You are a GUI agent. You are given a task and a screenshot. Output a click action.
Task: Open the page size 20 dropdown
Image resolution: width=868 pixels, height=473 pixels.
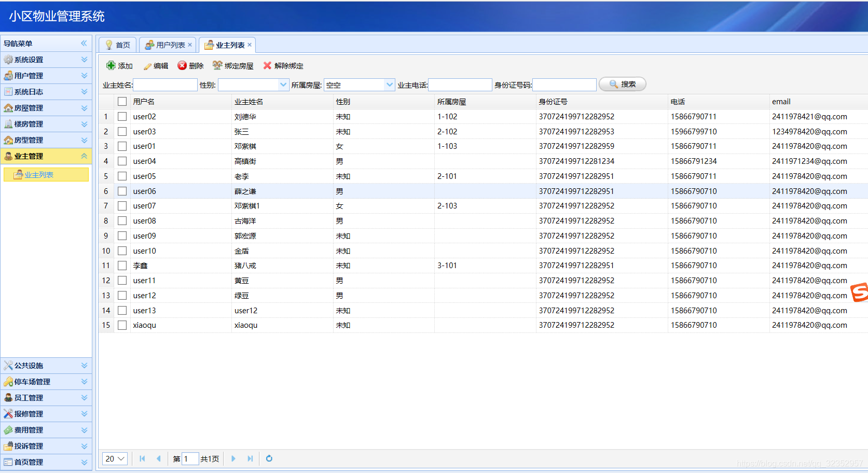pos(115,458)
